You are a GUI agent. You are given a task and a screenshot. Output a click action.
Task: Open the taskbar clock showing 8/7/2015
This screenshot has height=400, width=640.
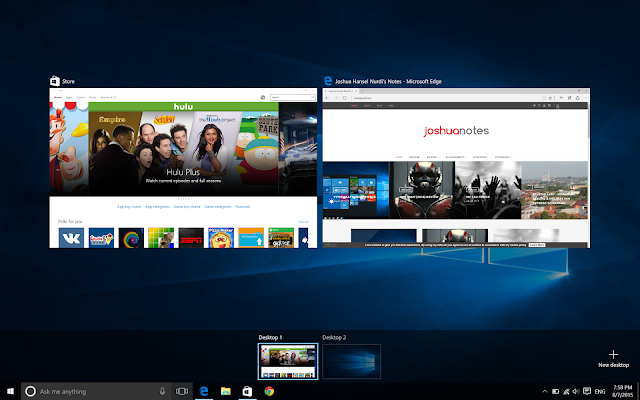tap(622, 391)
